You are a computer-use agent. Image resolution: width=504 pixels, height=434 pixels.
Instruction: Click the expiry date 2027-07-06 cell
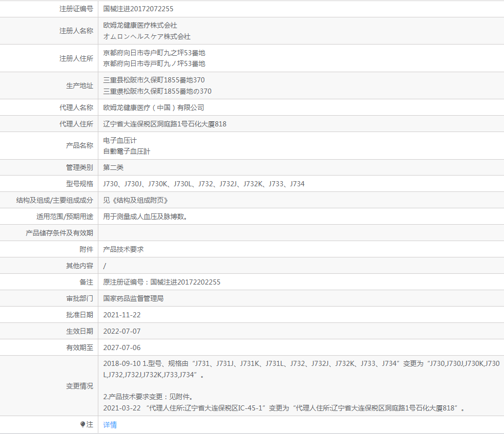(x=122, y=347)
